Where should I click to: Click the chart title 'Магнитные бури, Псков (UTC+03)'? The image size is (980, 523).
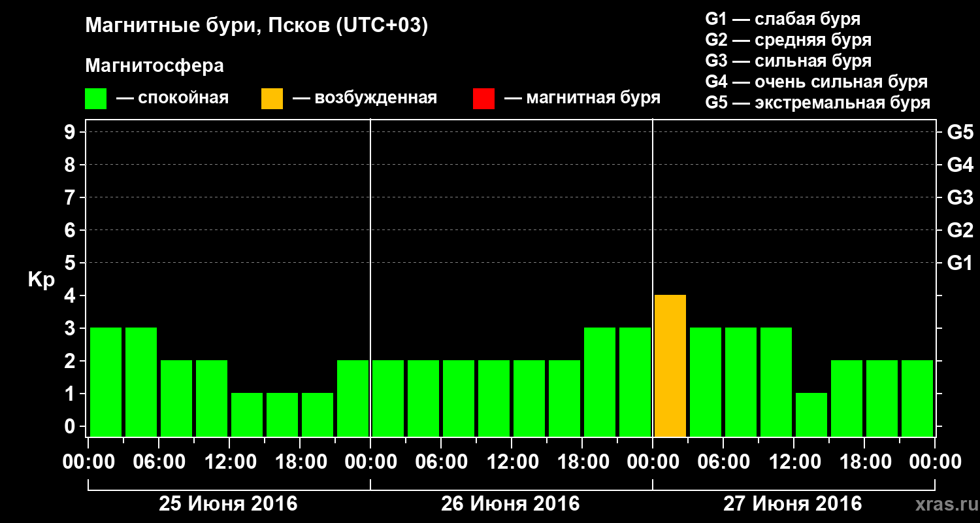[257, 26]
